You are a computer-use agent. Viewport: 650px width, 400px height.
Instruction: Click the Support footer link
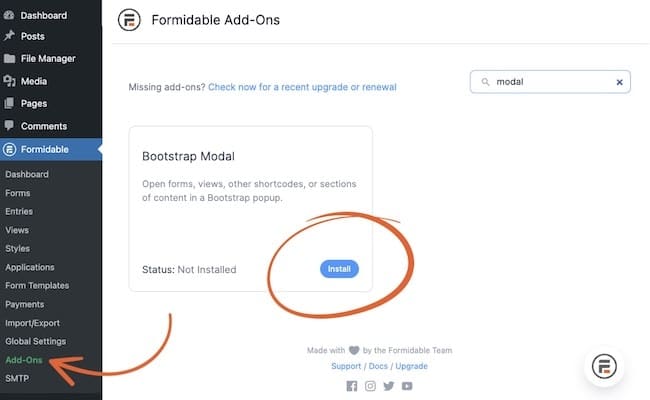coord(346,366)
